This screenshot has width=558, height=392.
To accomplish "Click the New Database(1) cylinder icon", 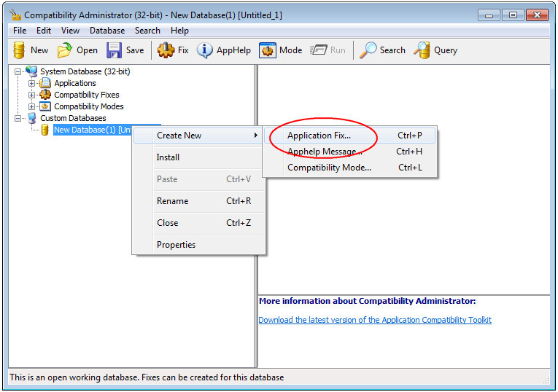I will 44,130.
